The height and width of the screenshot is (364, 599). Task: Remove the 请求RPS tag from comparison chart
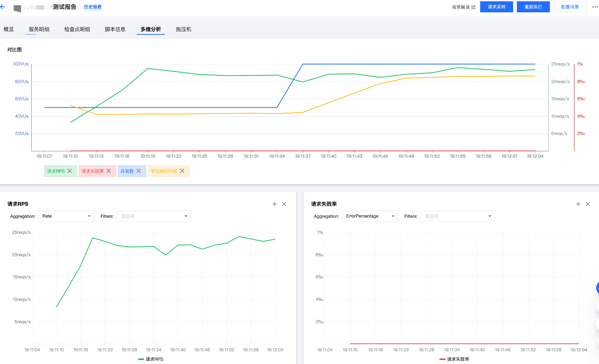click(70, 171)
